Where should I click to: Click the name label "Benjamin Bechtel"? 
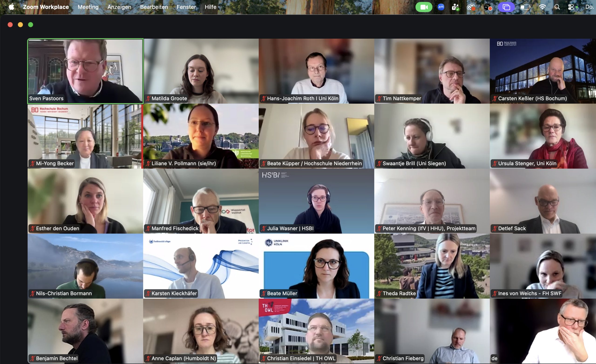(57, 358)
